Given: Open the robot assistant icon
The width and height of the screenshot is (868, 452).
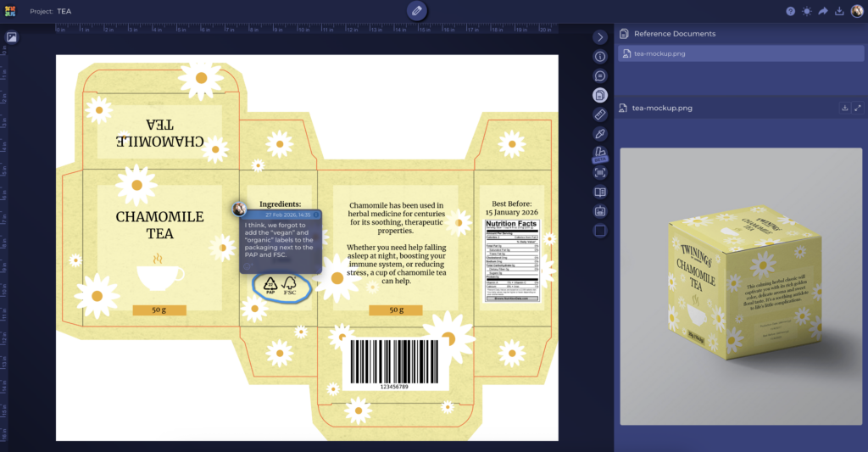Looking at the screenshot, I should [599, 212].
